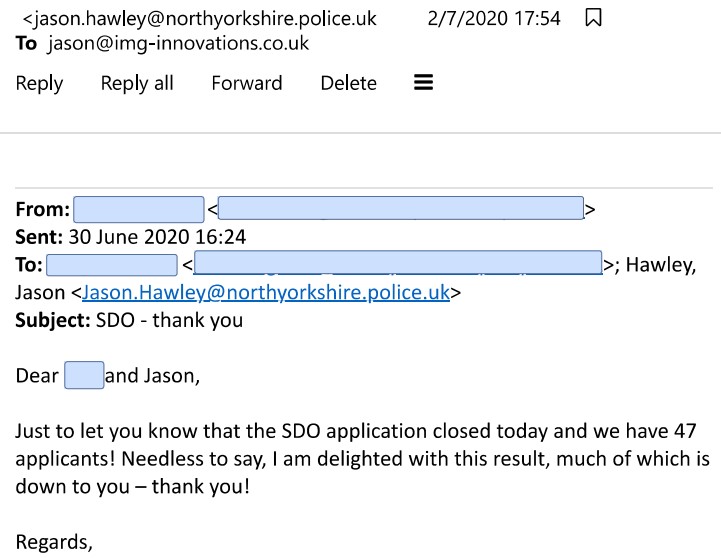
Task: Select the redacted name after Dear
Action: click(84, 376)
